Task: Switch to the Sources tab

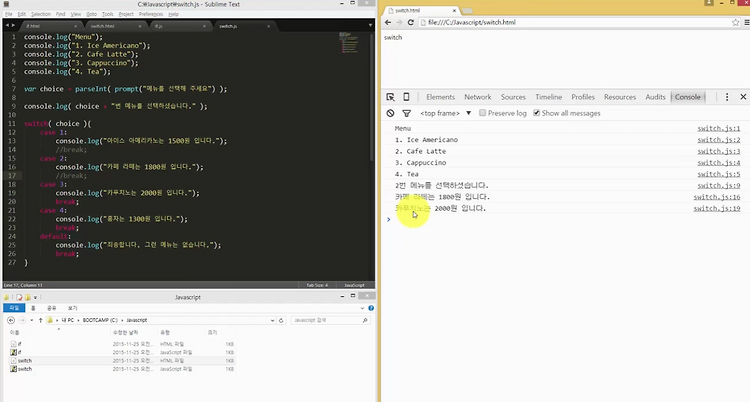Action: click(x=513, y=97)
